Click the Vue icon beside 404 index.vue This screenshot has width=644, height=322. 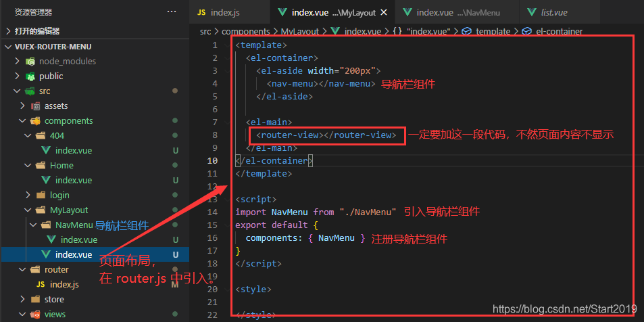46,150
